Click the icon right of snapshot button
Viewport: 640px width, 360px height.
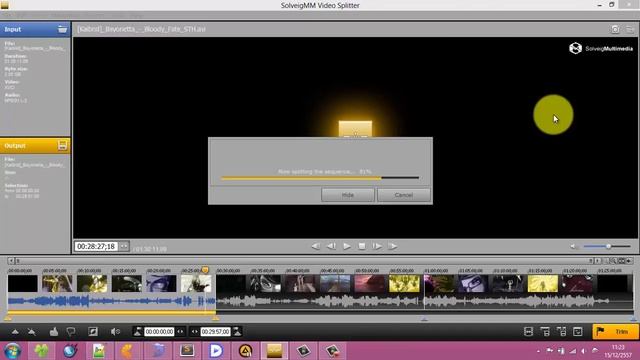point(630,29)
